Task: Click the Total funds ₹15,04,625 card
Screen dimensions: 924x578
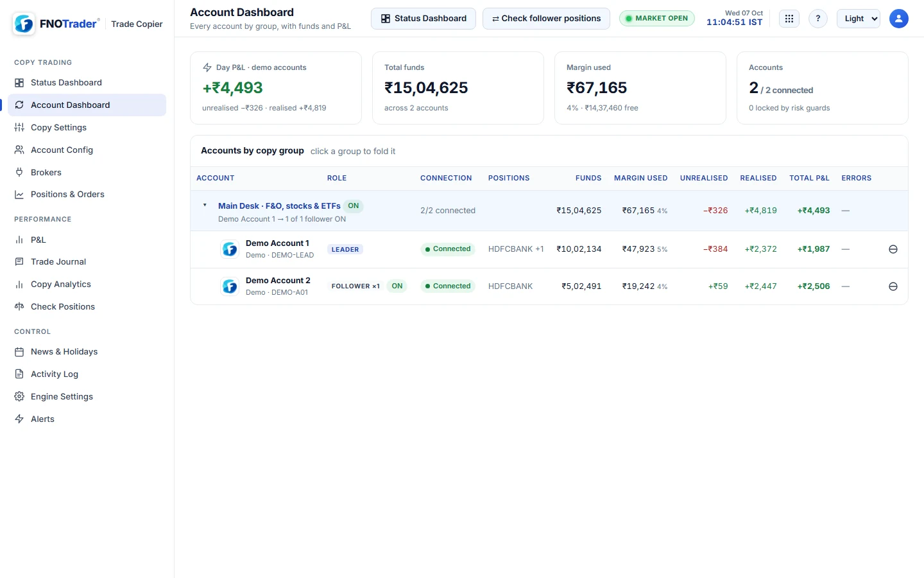Action: coord(458,88)
